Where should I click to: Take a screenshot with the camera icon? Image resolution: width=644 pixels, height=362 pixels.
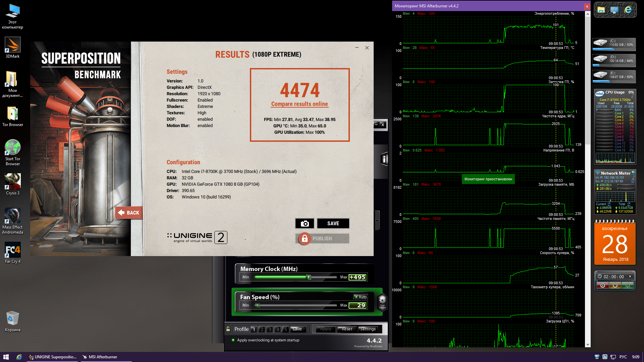(x=305, y=224)
